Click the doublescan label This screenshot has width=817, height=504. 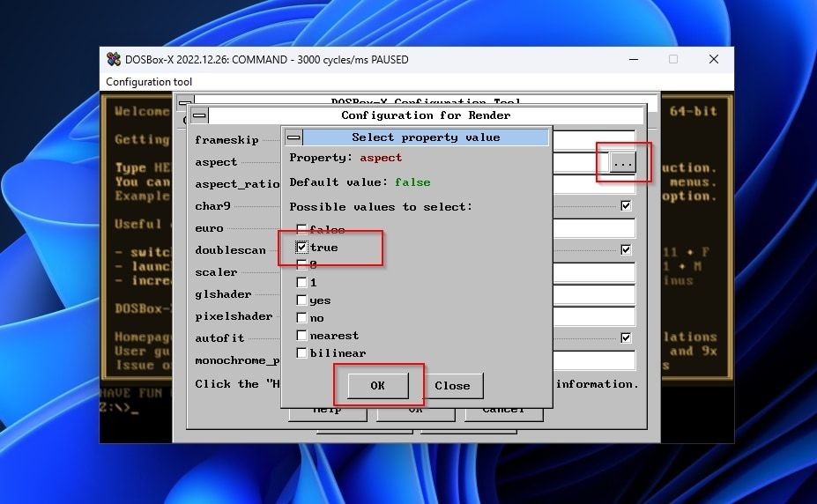point(230,250)
